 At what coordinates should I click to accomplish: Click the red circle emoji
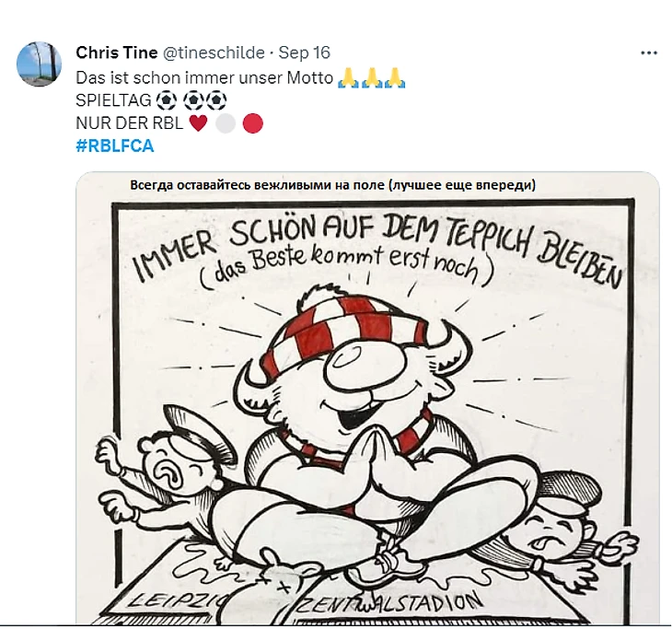(x=253, y=123)
